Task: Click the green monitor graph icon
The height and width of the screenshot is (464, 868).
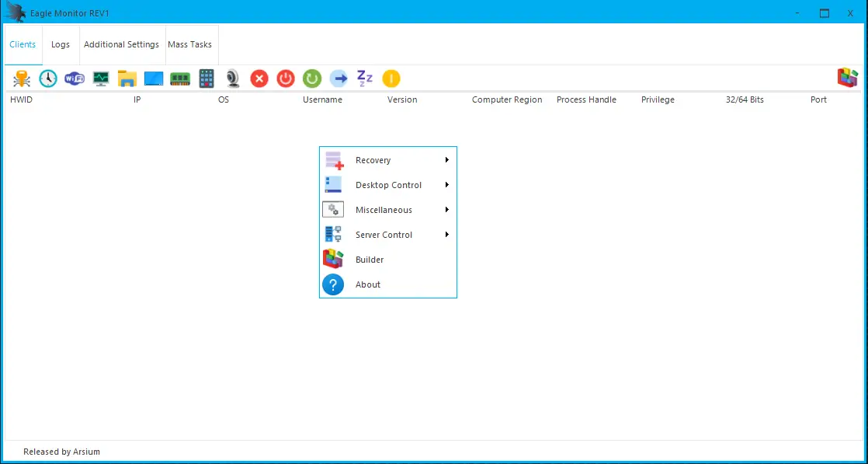Action: (x=101, y=78)
